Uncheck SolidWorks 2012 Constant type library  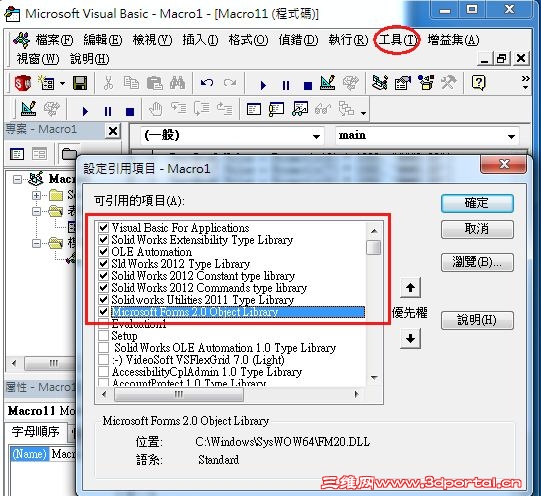[x=104, y=275]
